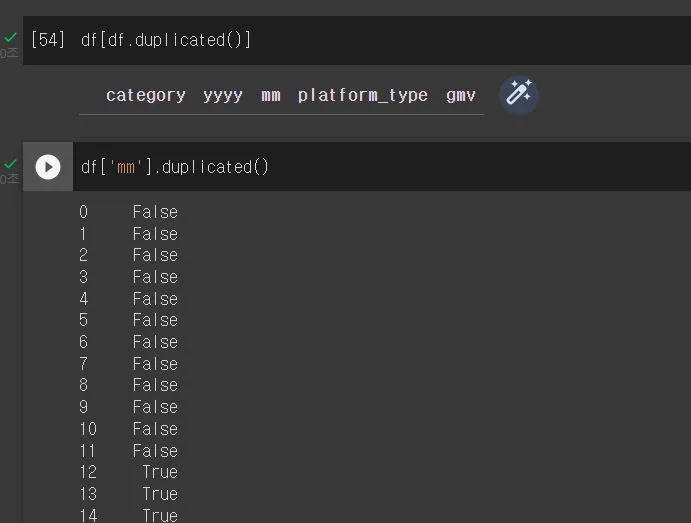The image size is (691, 523).
Task: Click the index number 5 in output
Action: click(x=83, y=320)
